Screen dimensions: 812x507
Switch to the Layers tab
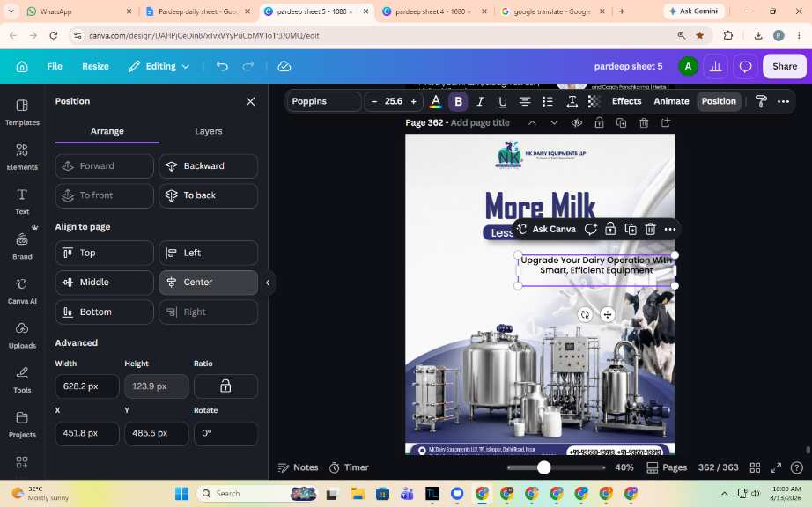[208, 131]
